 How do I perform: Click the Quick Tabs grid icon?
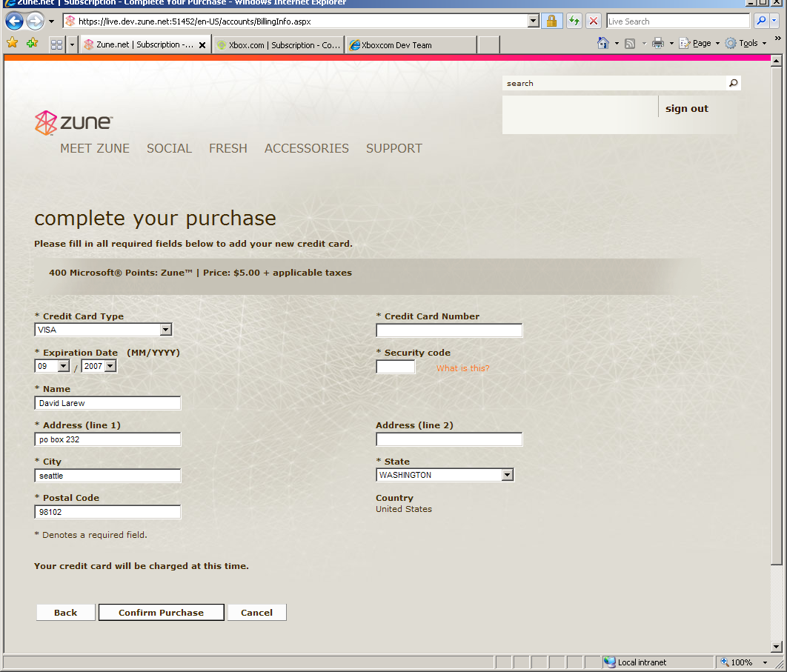[x=57, y=44]
